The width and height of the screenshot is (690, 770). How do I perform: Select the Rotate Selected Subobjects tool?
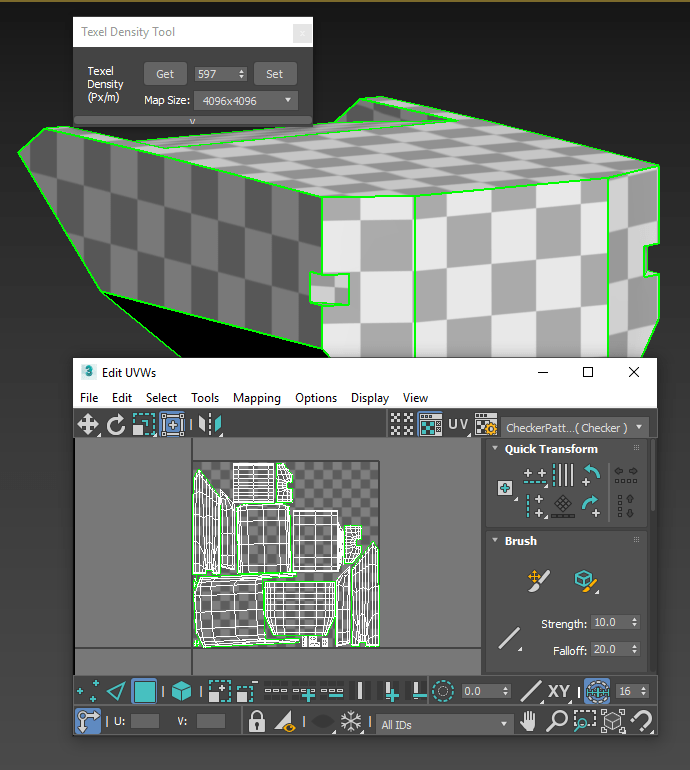[x=116, y=424]
